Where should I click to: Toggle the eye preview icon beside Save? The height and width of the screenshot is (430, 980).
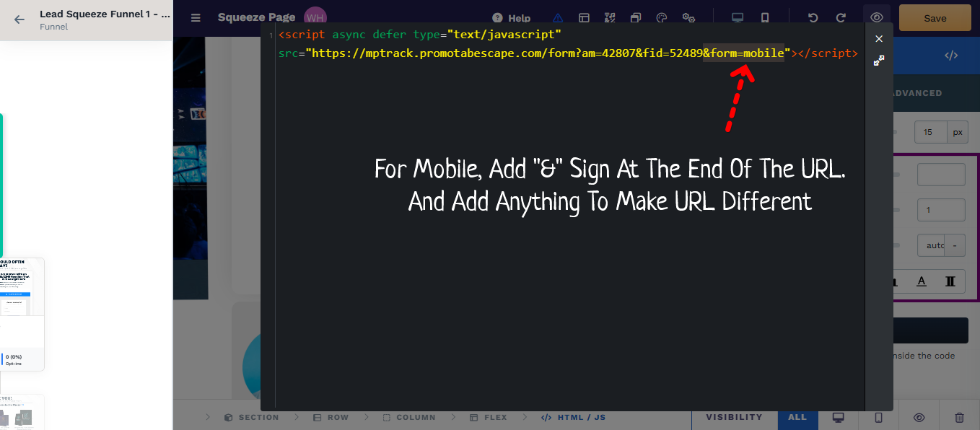point(877,18)
